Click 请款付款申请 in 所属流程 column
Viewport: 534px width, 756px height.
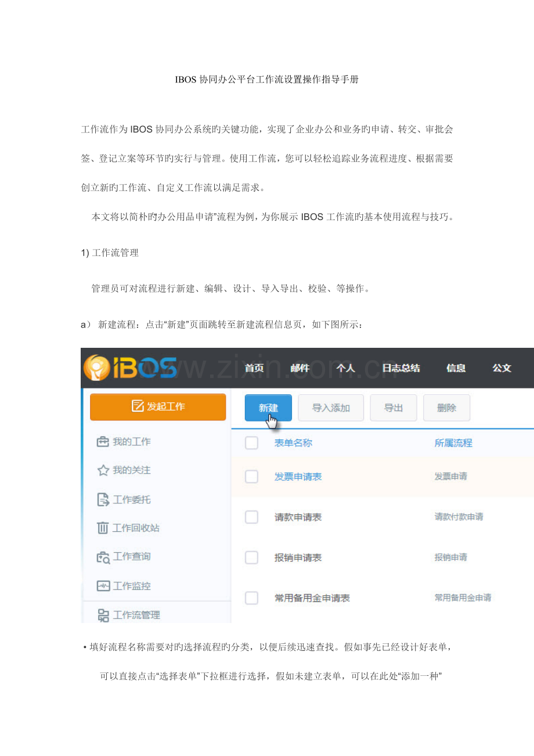tap(459, 516)
